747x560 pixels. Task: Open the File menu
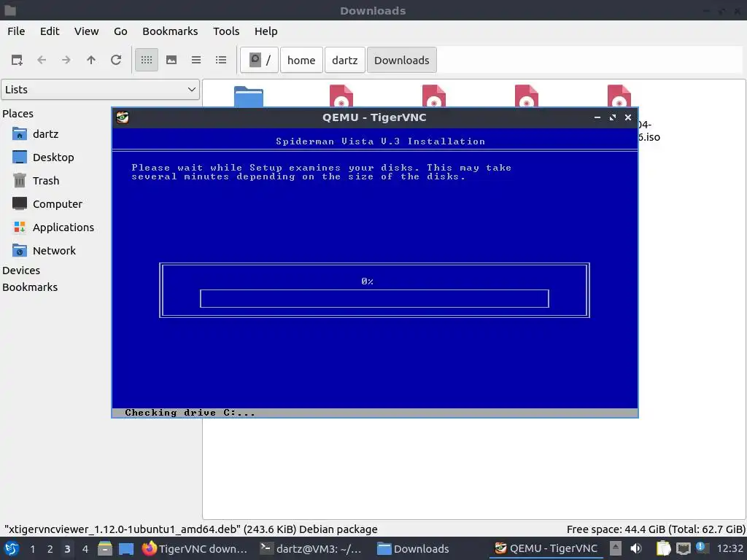(16, 31)
